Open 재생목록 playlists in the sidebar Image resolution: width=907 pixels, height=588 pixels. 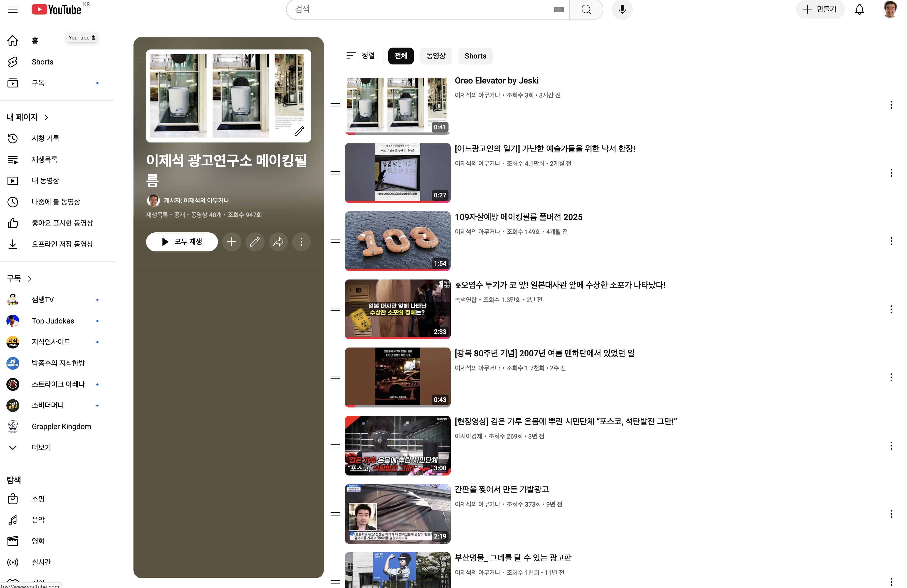coord(57,159)
